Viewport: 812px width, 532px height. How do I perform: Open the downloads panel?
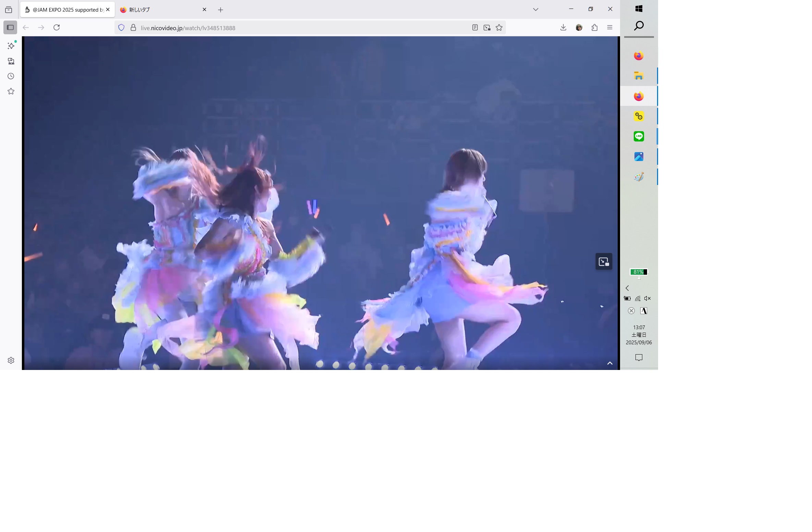[563, 27]
